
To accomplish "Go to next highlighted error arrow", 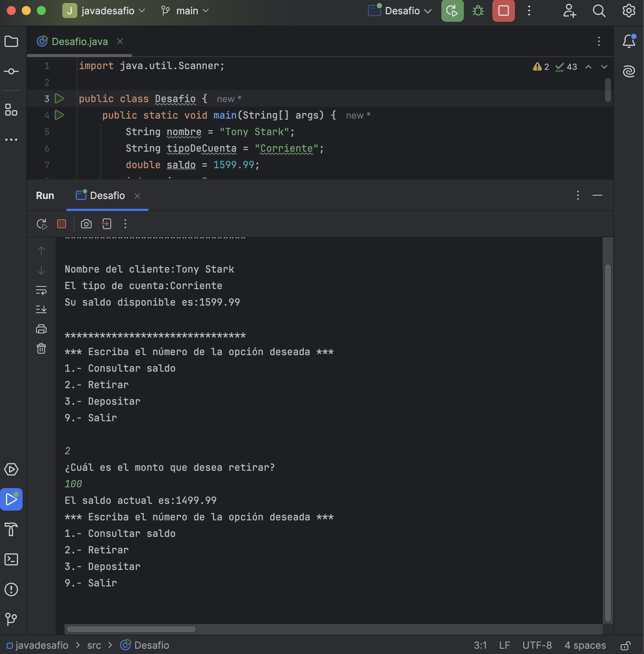I will click(604, 67).
